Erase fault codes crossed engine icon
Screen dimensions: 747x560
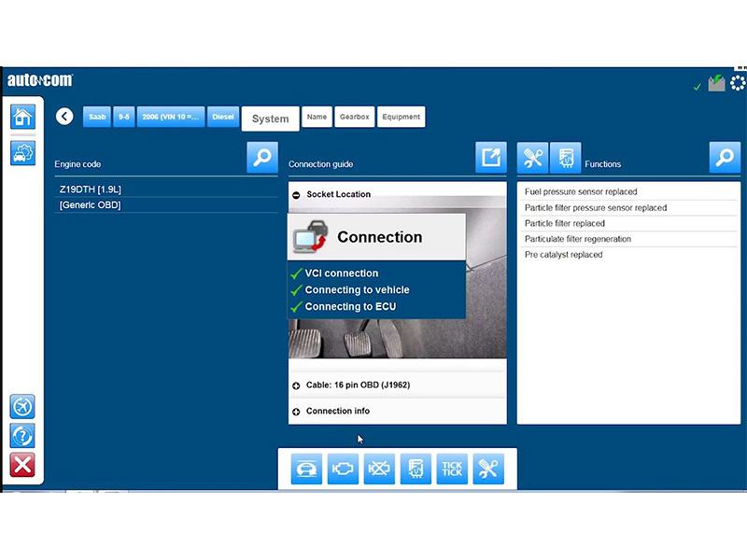click(x=379, y=469)
